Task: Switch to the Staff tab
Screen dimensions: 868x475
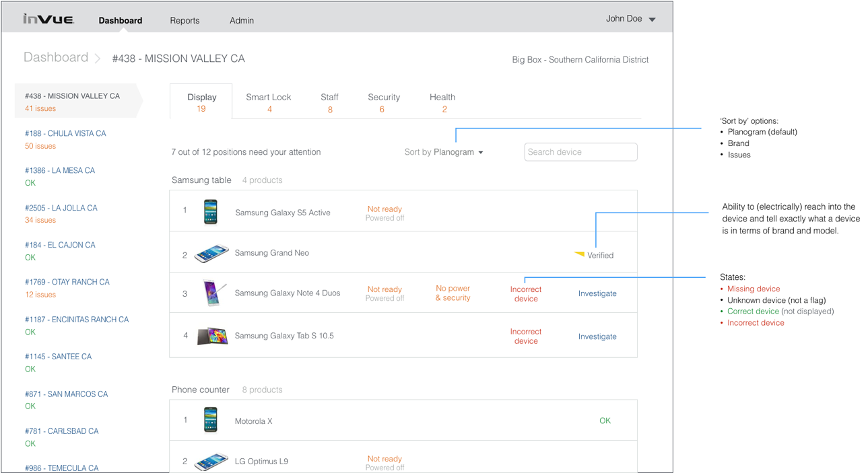Action: [329, 102]
